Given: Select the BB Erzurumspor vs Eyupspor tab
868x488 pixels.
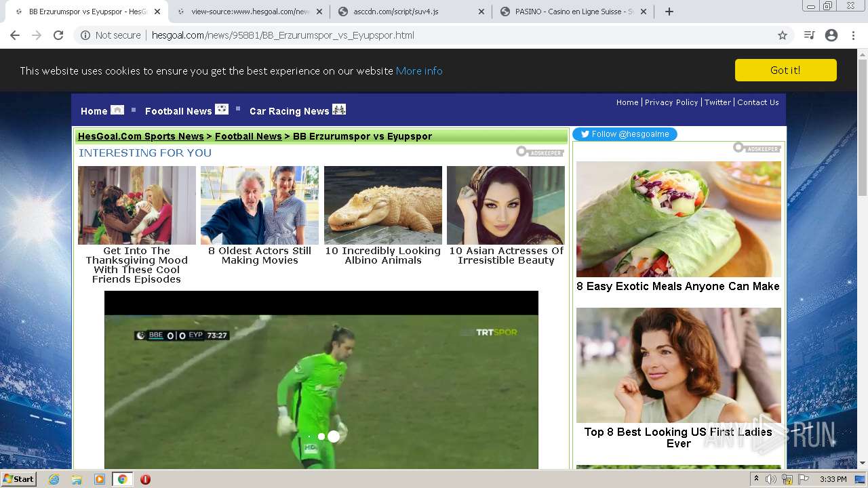Looking at the screenshot, I should pos(87,12).
